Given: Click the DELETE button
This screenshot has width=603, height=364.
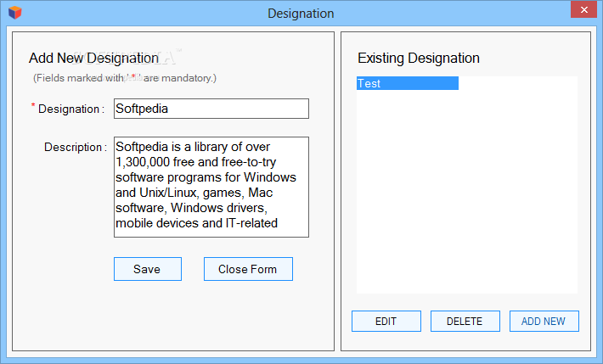Looking at the screenshot, I should click(x=465, y=322).
